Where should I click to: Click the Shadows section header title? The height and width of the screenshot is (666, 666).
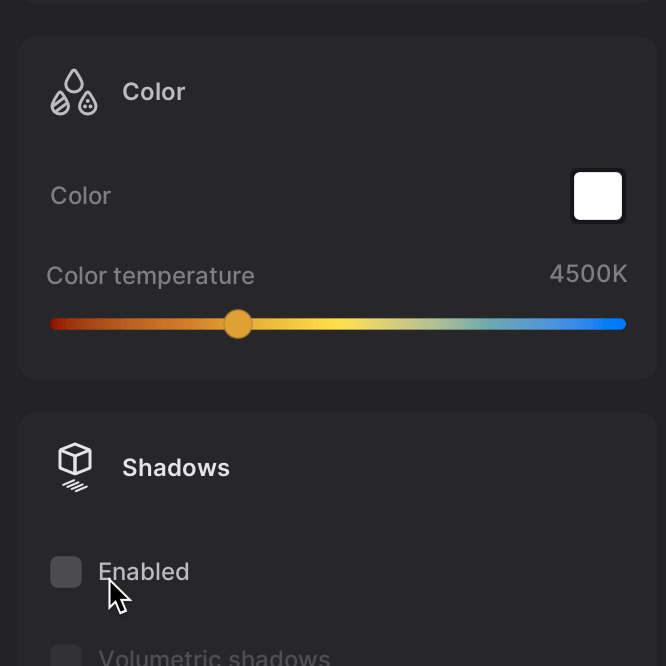pyautogui.click(x=176, y=468)
